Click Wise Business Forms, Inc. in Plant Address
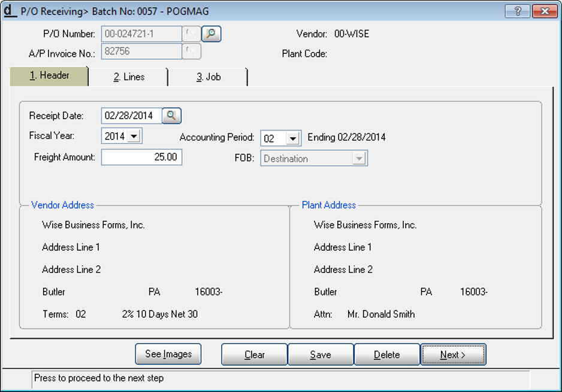The width and height of the screenshot is (562, 392). click(365, 225)
